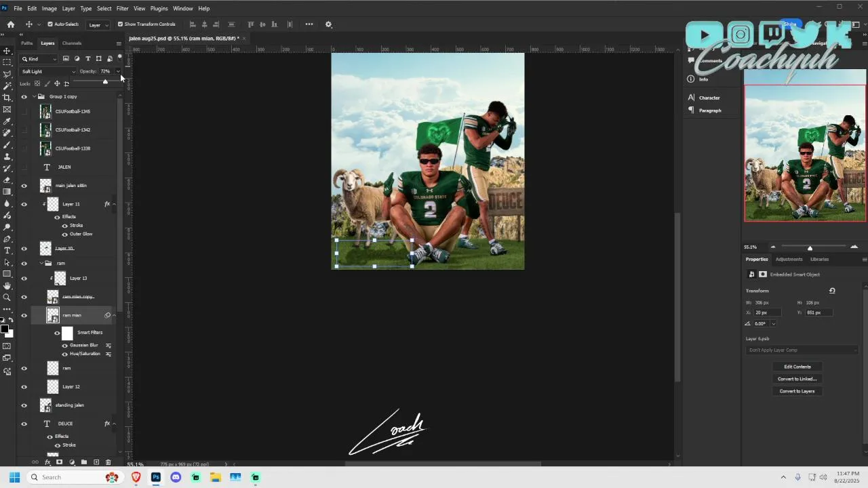Image resolution: width=868 pixels, height=488 pixels.
Task: Select the Rectangle shape tool
Action: pos(7,274)
